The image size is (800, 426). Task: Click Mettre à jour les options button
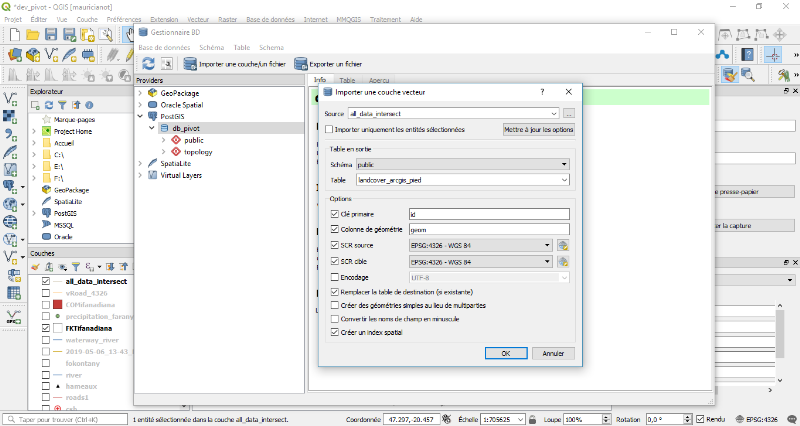pyautogui.click(x=538, y=130)
